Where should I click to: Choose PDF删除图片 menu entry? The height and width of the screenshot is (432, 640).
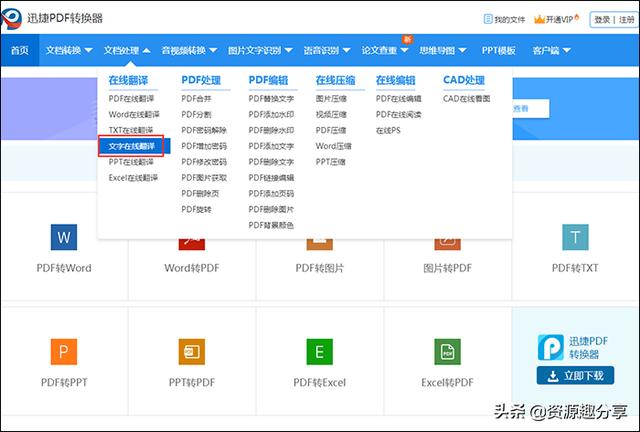click(271, 209)
